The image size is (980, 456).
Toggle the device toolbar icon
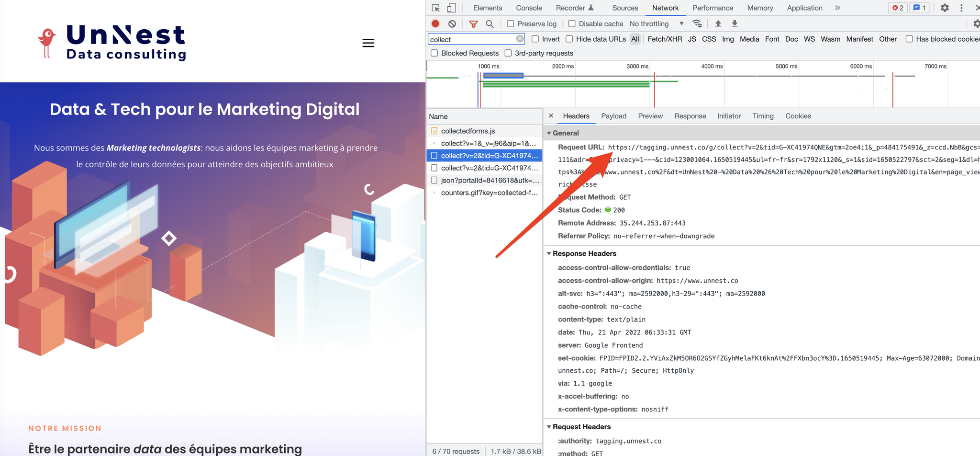(x=451, y=8)
